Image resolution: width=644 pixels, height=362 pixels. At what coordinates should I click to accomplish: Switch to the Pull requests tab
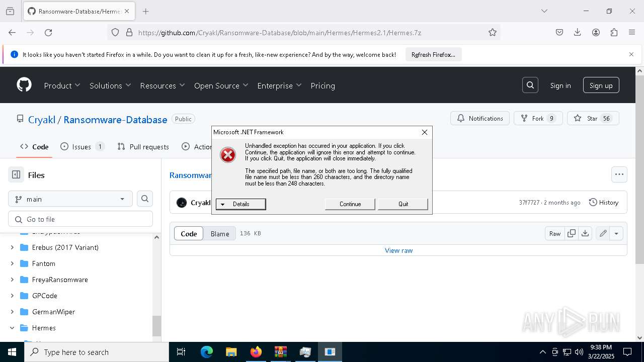tap(143, 147)
